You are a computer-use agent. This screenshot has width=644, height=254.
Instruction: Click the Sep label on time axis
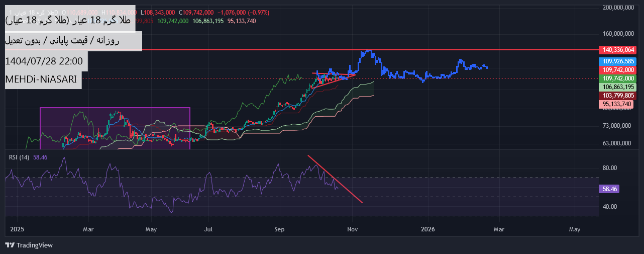279,229
